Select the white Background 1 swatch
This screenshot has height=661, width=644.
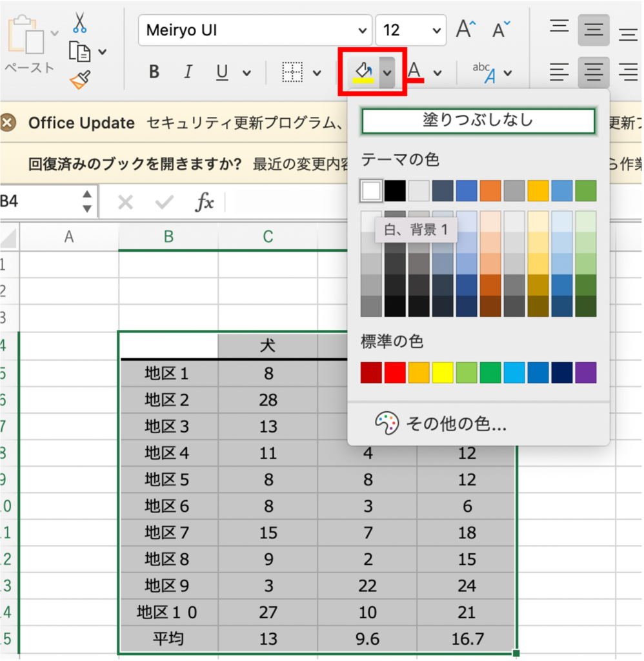tap(371, 190)
